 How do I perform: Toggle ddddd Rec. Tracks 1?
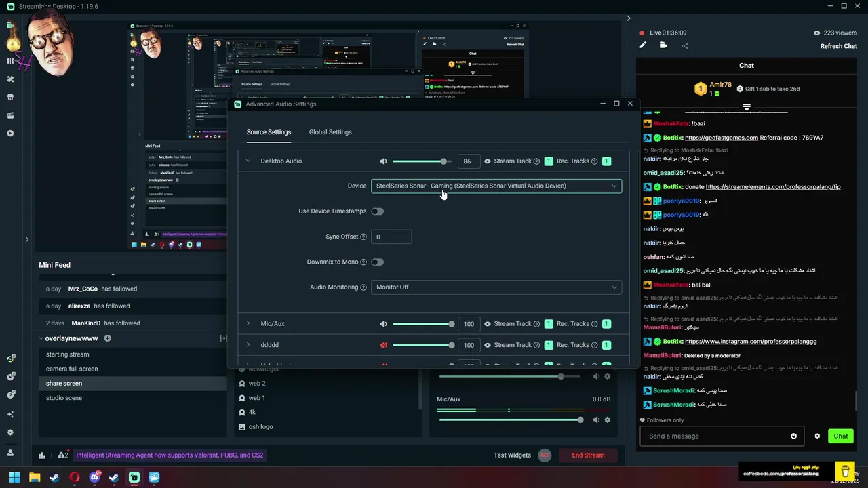[607, 345]
